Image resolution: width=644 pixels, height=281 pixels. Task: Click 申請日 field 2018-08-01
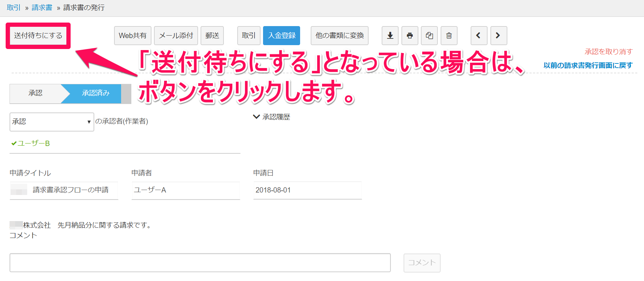pyautogui.click(x=308, y=190)
